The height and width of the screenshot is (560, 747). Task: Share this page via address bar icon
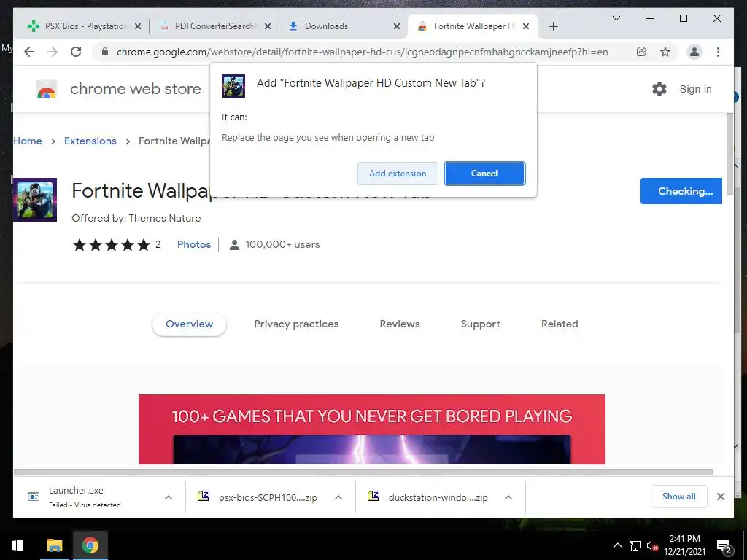[642, 52]
